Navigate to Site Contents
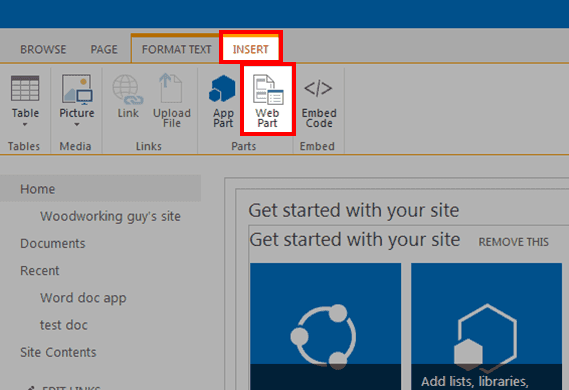Image resolution: width=569 pixels, height=390 pixels. (x=58, y=352)
